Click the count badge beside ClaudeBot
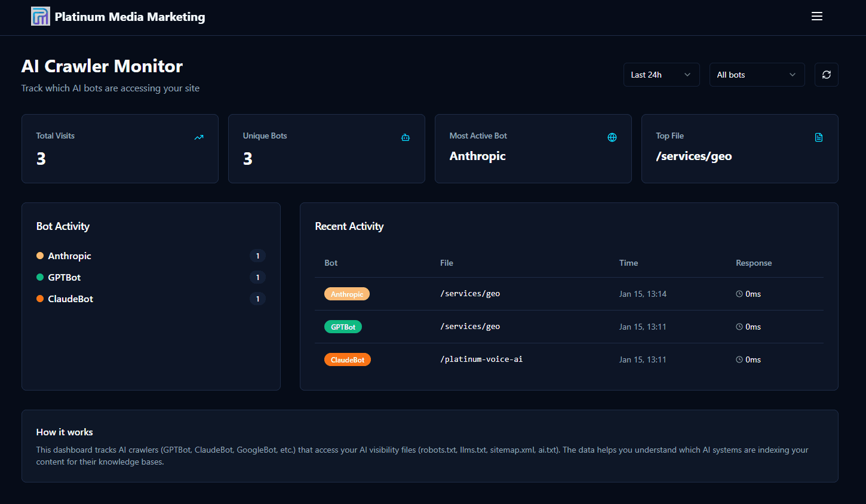This screenshot has height=504, width=866. pyautogui.click(x=257, y=298)
